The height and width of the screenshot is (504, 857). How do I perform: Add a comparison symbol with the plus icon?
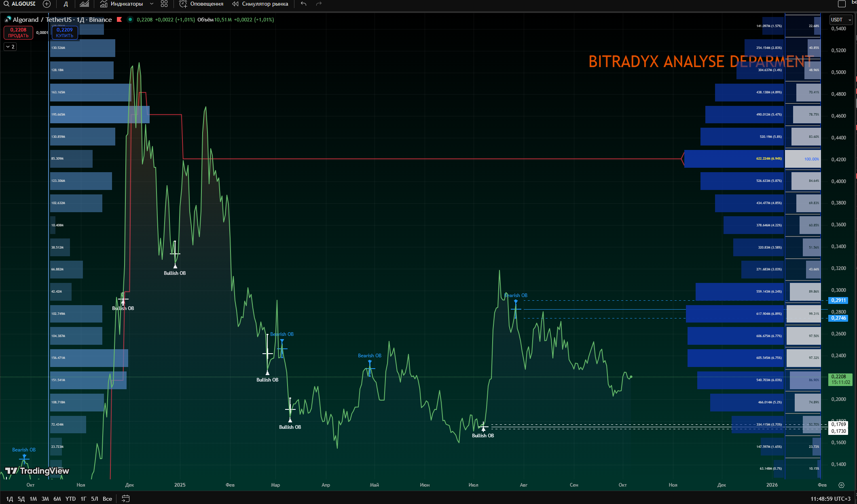pyautogui.click(x=47, y=4)
